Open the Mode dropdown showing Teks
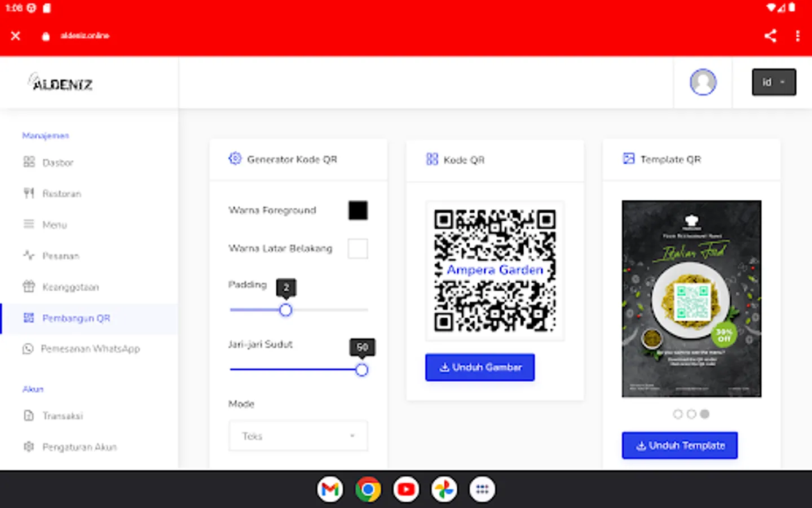Image resolution: width=812 pixels, height=508 pixels. (298, 436)
